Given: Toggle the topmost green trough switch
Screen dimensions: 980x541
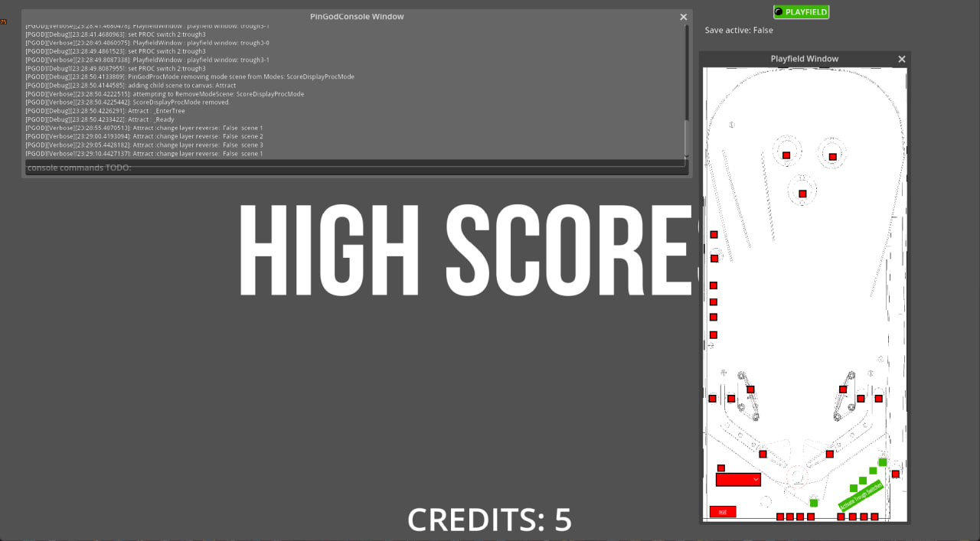Looking at the screenshot, I should [883, 462].
